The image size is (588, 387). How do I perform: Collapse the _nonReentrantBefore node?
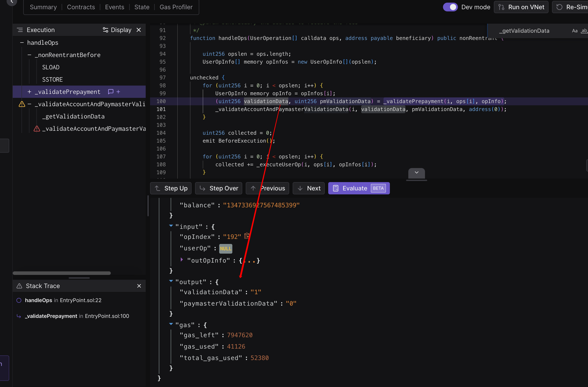(29, 55)
